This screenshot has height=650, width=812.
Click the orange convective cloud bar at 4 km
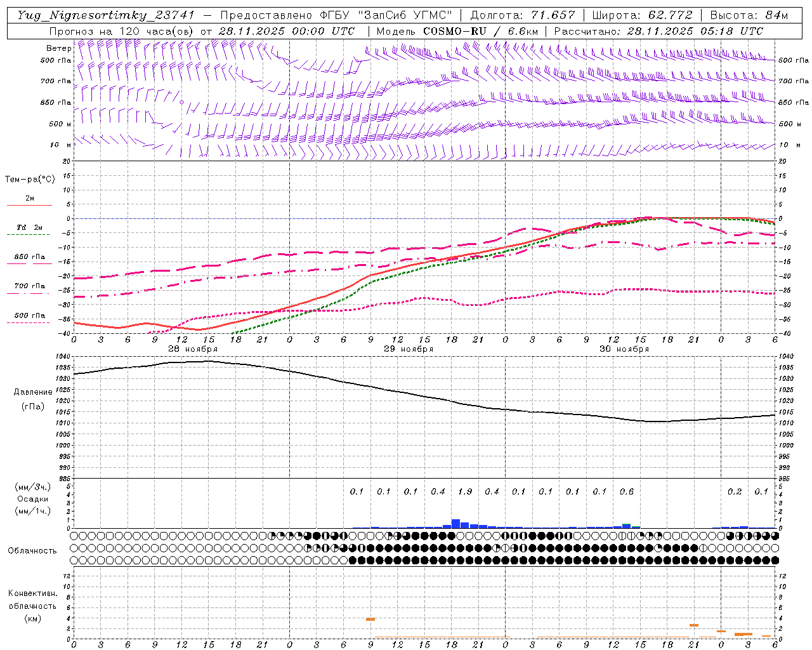point(370,619)
